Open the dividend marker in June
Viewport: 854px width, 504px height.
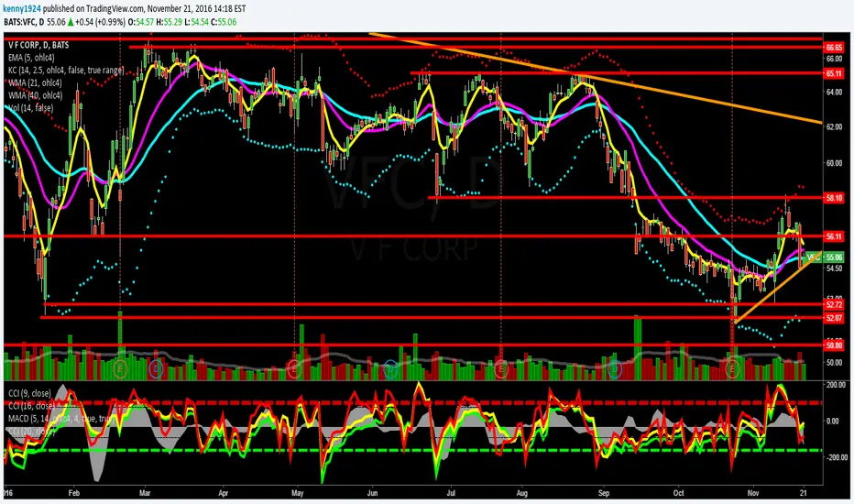390,369
